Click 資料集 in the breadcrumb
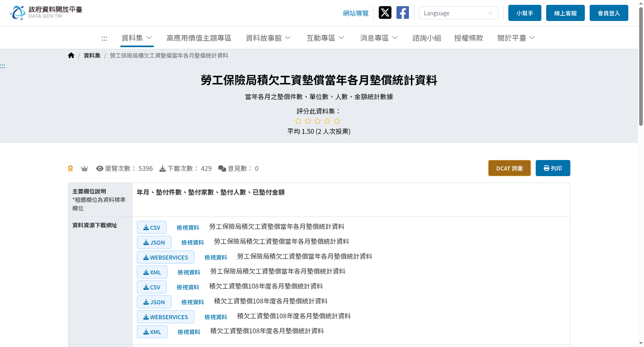 92,56
